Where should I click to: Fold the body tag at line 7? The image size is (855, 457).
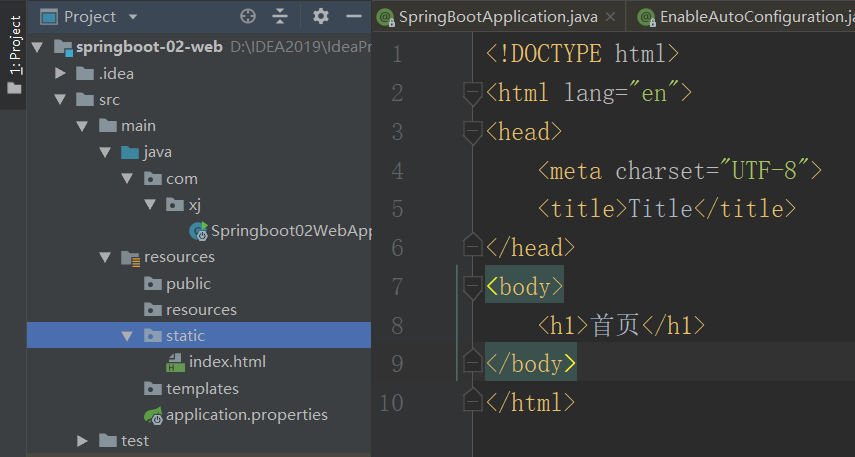[x=472, y=288]
